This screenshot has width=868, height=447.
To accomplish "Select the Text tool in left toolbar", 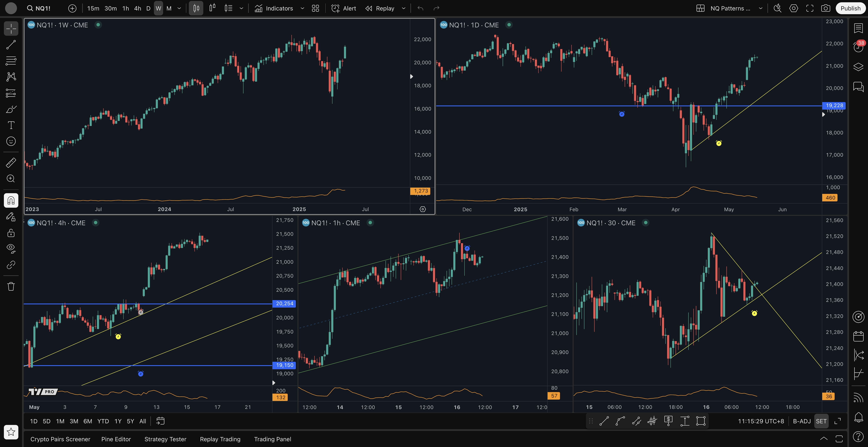I will [11, 125].
